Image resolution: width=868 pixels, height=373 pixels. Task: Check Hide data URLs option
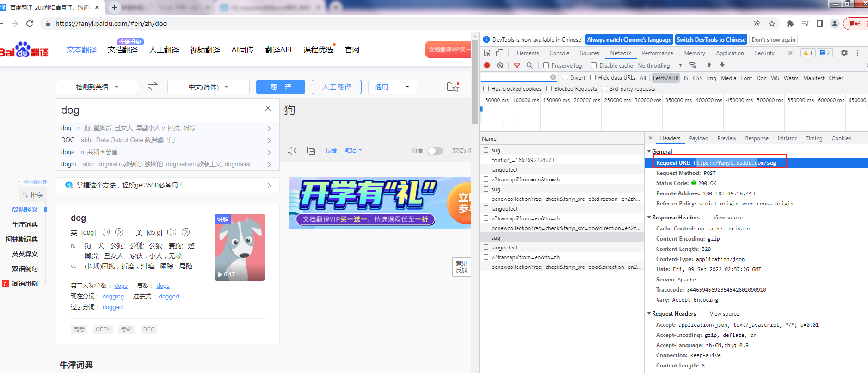[x=593, y=77]
